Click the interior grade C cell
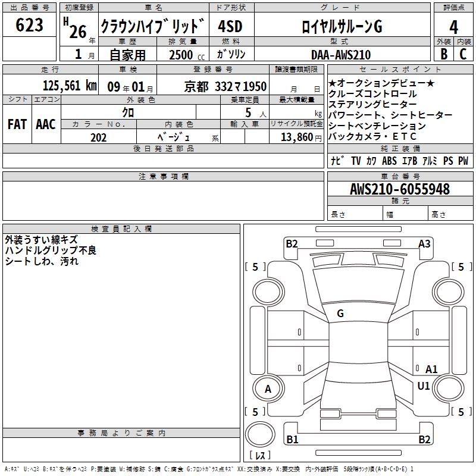The height and width of the screenshot is (476, 476). click(x=463, y=54)
